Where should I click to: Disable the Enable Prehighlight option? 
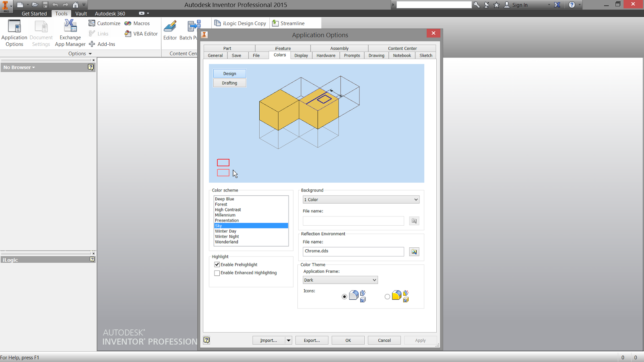[217, 264]
